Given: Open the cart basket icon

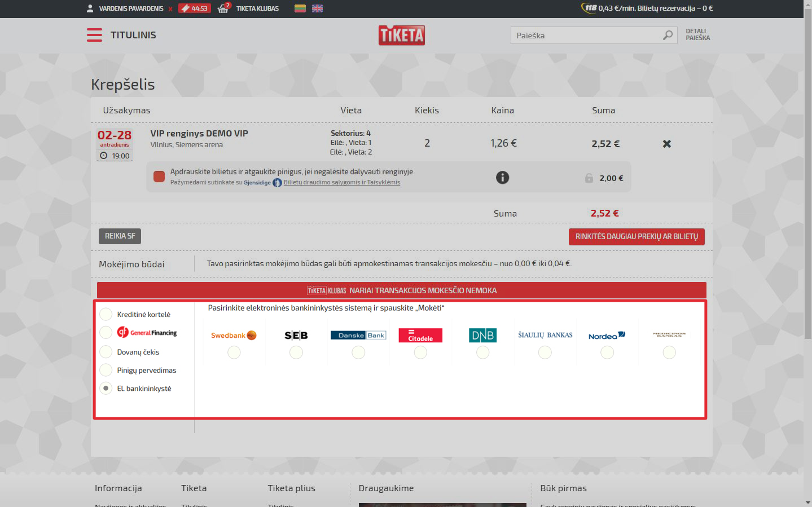Looking at the screenshot, I should [224, 8].
